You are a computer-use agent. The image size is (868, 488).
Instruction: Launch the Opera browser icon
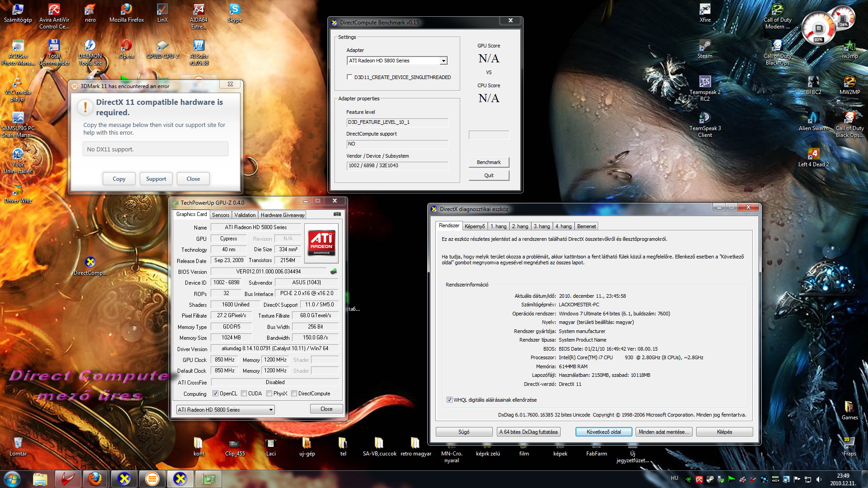point(127,49)
